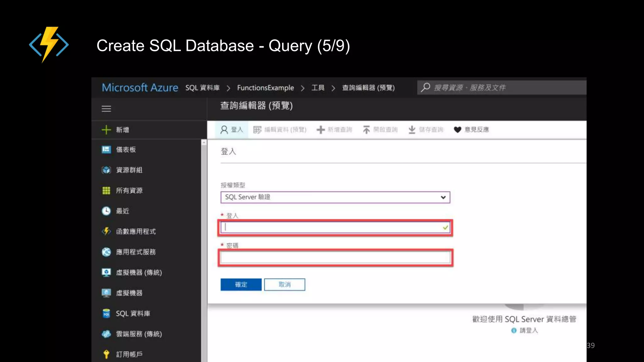Click the 意見反應 toolbar label

coord(477,129)
